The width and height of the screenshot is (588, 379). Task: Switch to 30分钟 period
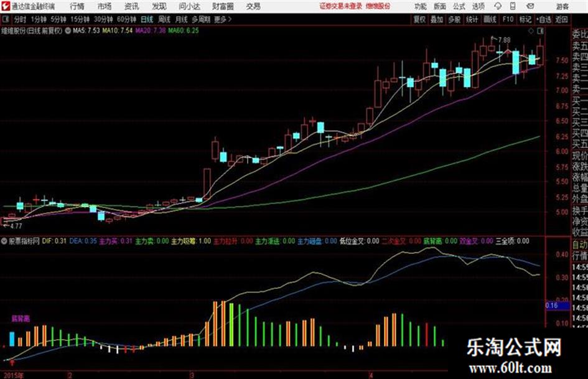(103, 19)
